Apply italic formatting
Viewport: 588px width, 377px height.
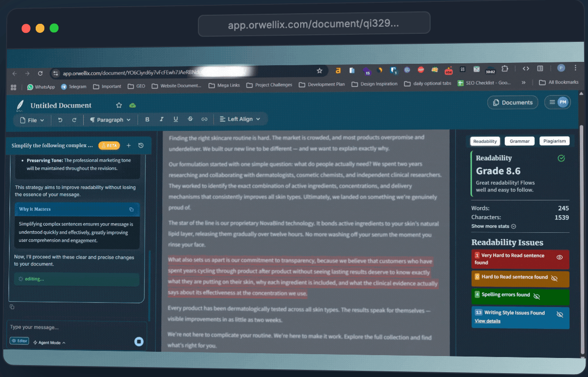161,119
